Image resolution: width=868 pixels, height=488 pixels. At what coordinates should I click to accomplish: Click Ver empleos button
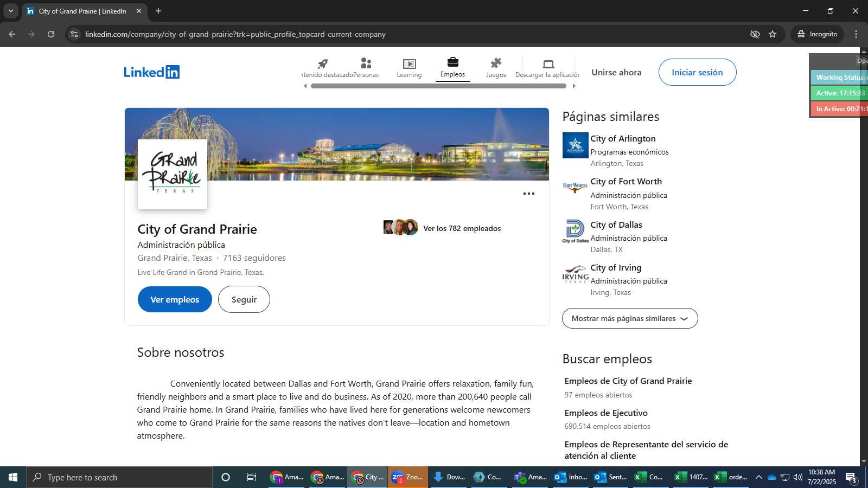coord(175,299)
